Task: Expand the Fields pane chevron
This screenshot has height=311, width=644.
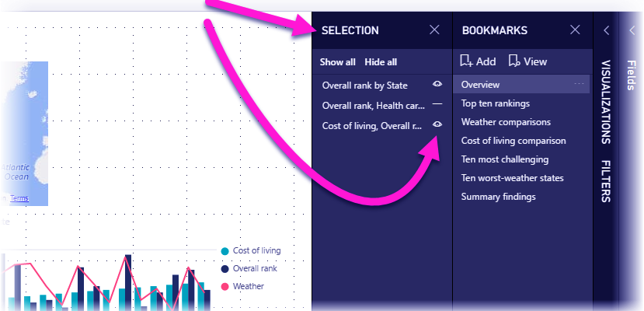Action: [632, 30]
